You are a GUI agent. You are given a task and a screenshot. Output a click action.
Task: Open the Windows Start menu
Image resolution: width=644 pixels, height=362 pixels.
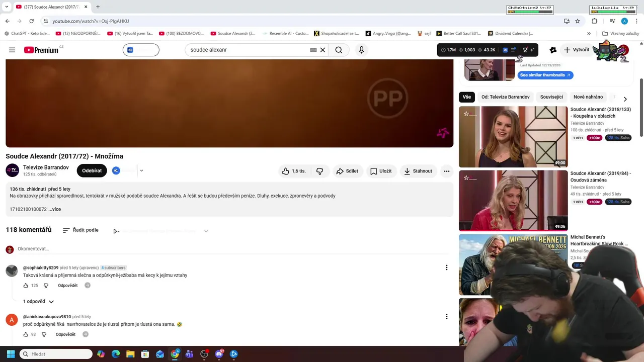coord(11,354)
